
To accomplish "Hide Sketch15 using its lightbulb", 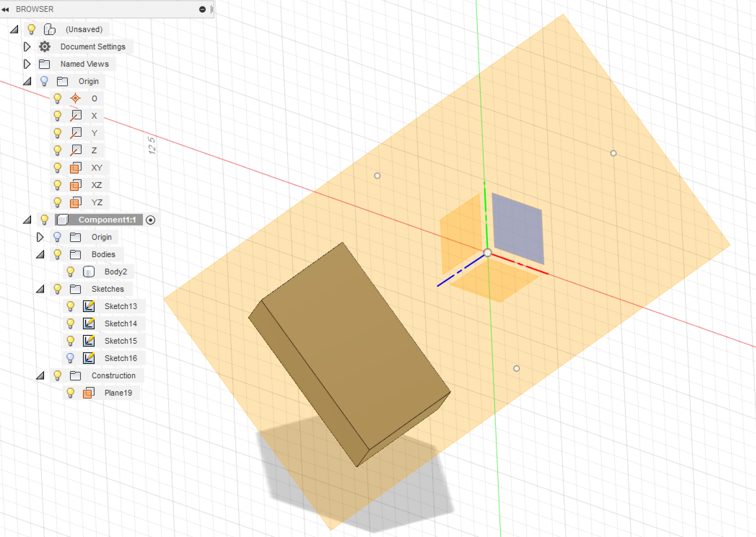I will (x=71, y=340).
